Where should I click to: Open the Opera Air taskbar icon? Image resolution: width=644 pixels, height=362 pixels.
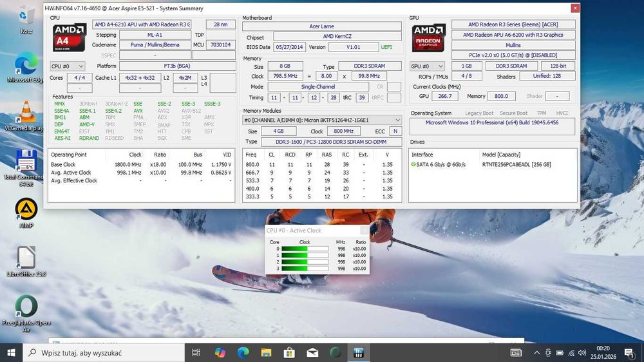click(x=336, y=352)
